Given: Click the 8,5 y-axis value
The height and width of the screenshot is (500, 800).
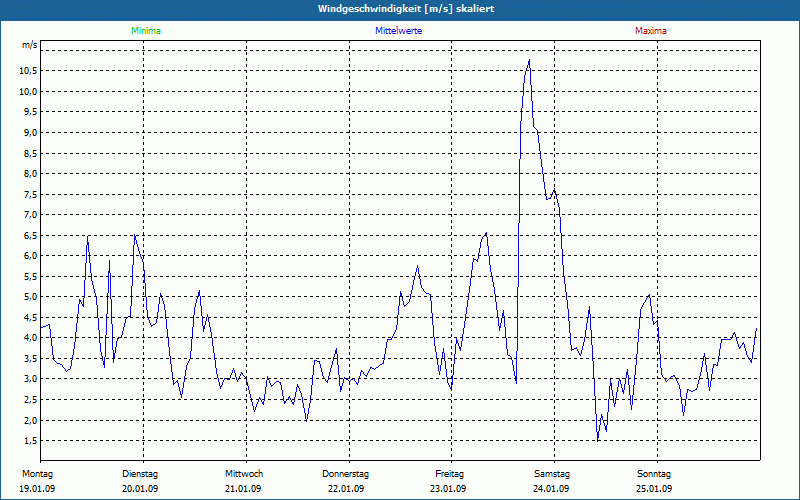Looking at the screenshot, I should 30,153.
